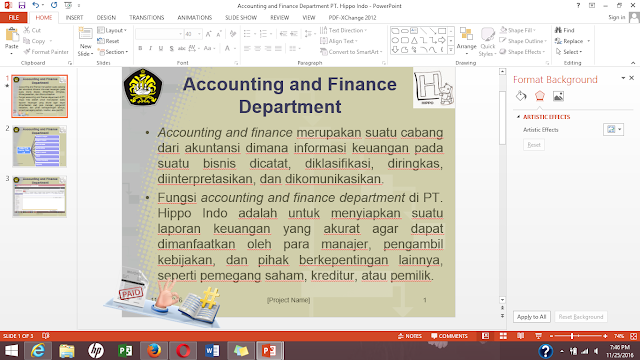Toggle Italic formatting

point(150,49)
